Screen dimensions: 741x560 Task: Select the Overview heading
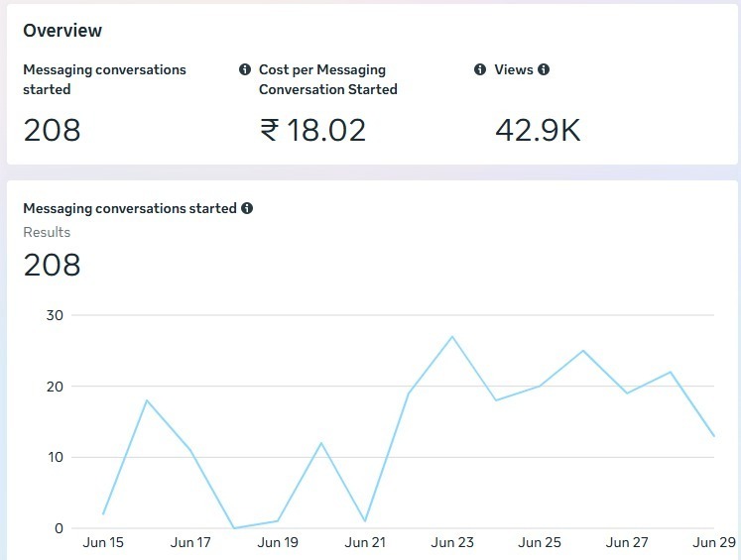[x=62, y=31]
